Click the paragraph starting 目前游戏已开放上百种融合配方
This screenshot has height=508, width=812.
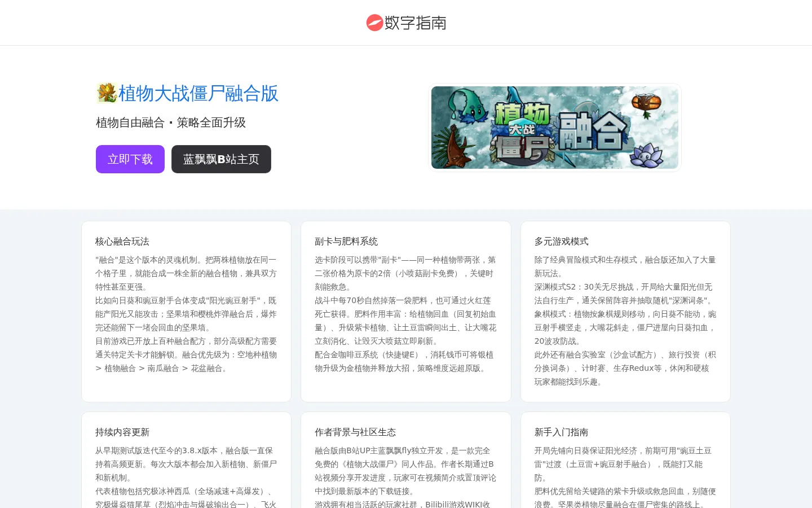click(x=186, y=354)
